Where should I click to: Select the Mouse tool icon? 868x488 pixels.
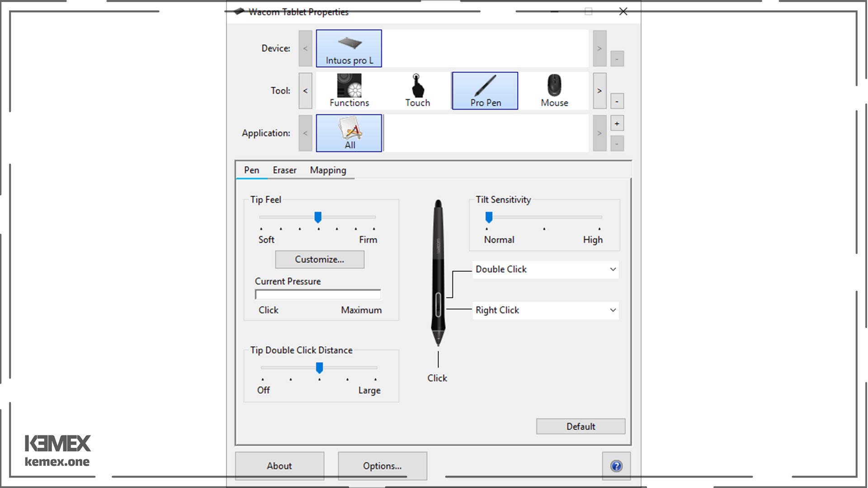click(554, 91)
